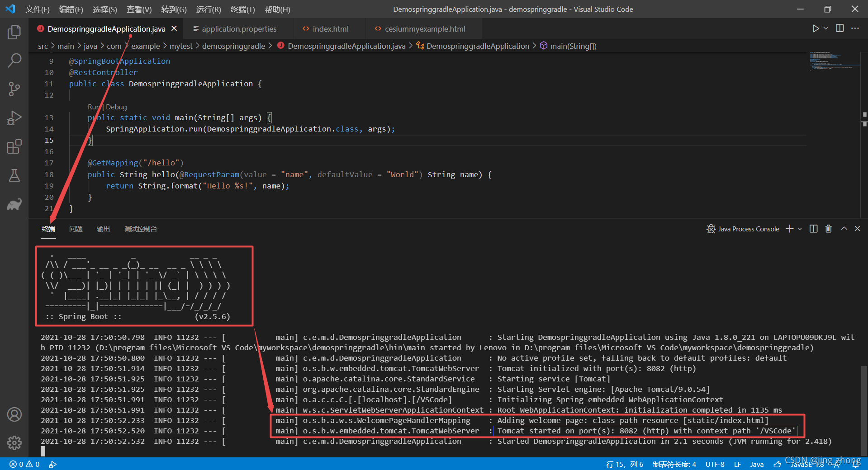This screenshot has height=470, width=868.
Task: Select language mode Java in status bar
Action: tap(757, 464)
